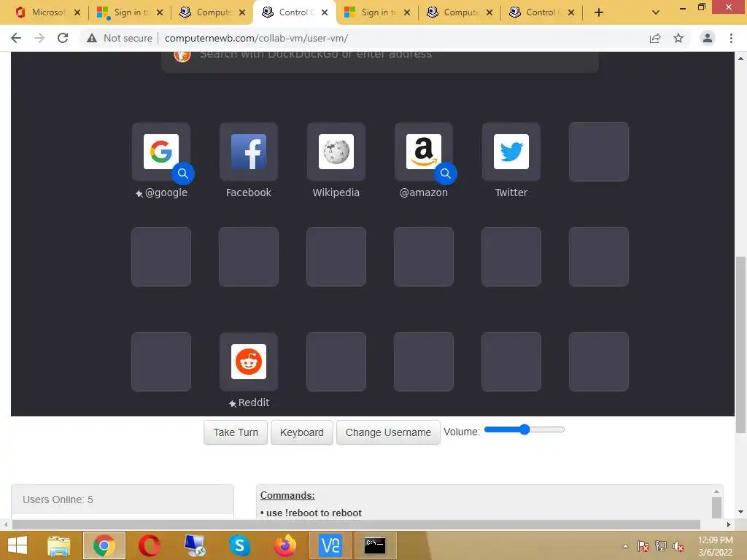
Task: Click the taskbar clock showing 12:09 PM
Action: coord(715,546)
